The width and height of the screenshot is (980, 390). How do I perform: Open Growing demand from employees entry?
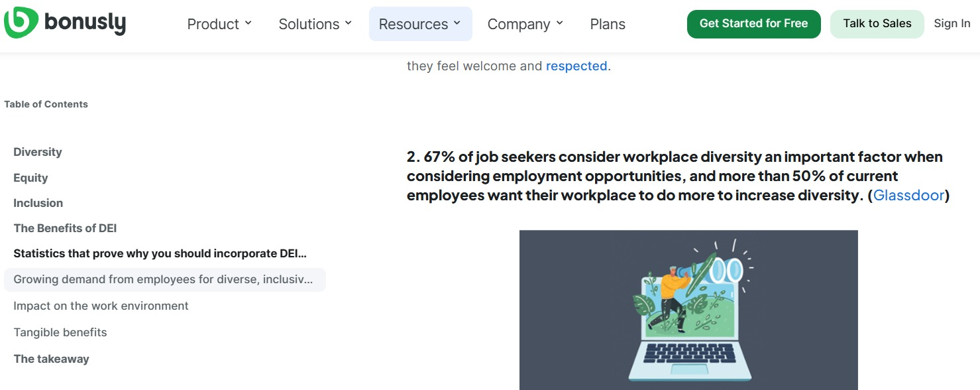tap(164, 280)
